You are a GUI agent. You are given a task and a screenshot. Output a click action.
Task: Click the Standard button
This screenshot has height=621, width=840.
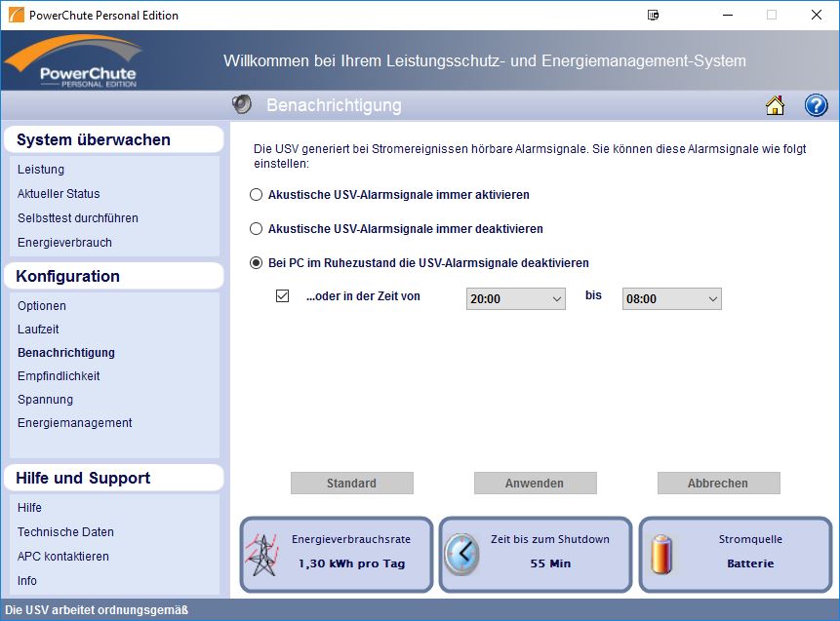[351, 483]
